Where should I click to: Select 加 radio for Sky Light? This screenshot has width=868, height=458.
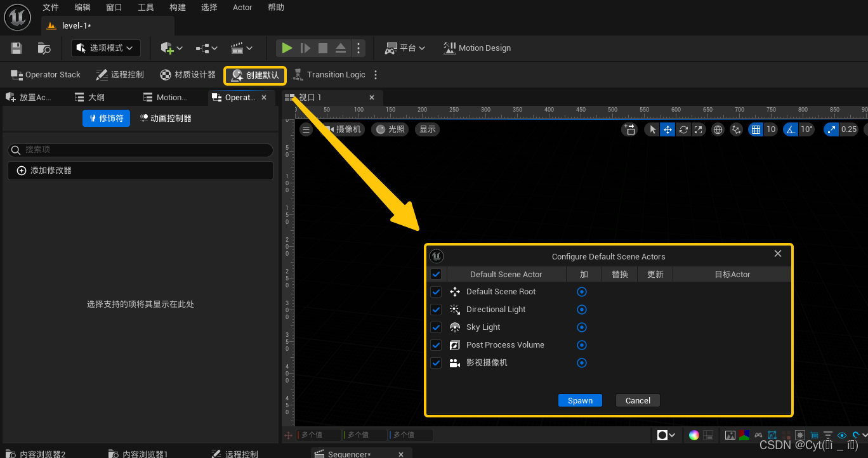coord(582,327)
